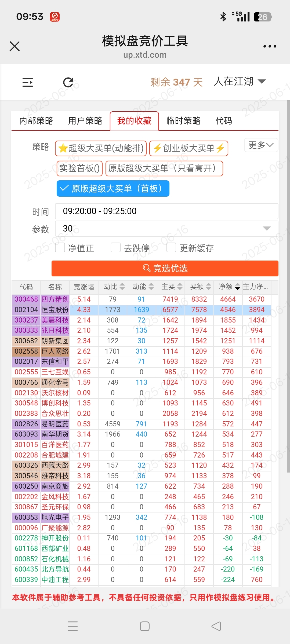Sort table by 动能 column arrows
This screenshot has height=644, width=290.
pos(151,287)
